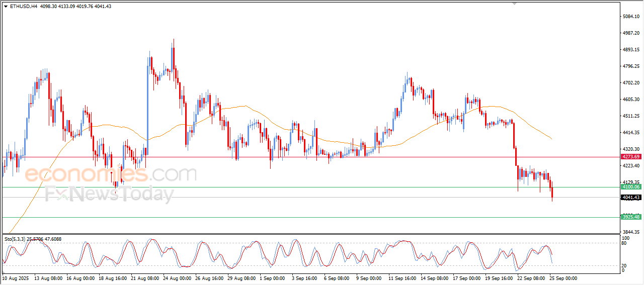Click the stochastic 20 level label

coord(624,265)
